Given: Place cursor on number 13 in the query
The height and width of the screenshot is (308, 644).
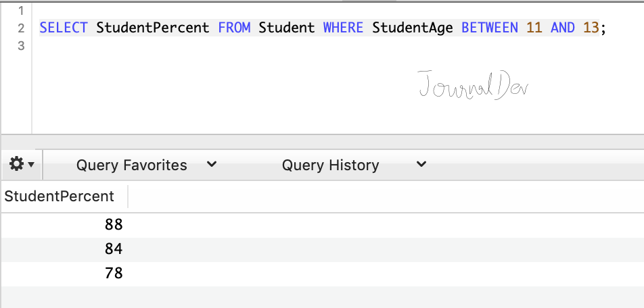Looking at the screenshot, I should (x=591, y=28).
